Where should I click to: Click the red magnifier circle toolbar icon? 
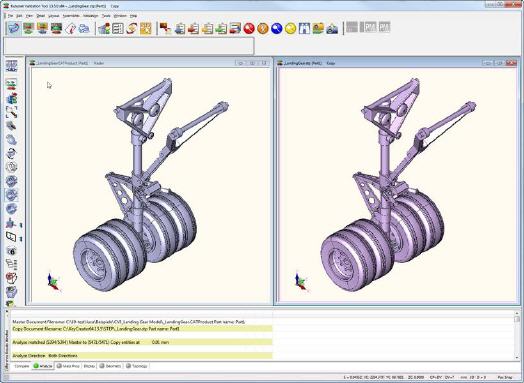tap(249, 29)
